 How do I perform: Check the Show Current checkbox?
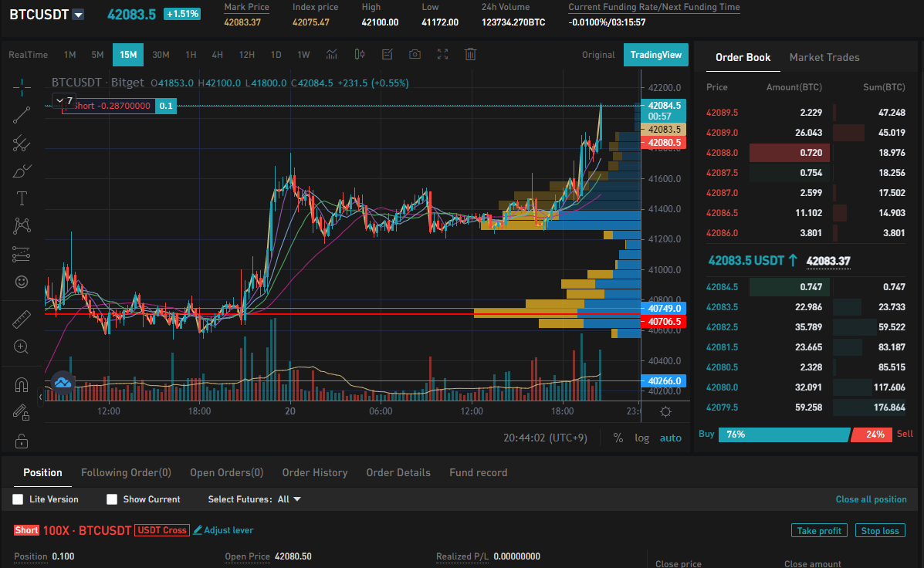click(111, 499)
